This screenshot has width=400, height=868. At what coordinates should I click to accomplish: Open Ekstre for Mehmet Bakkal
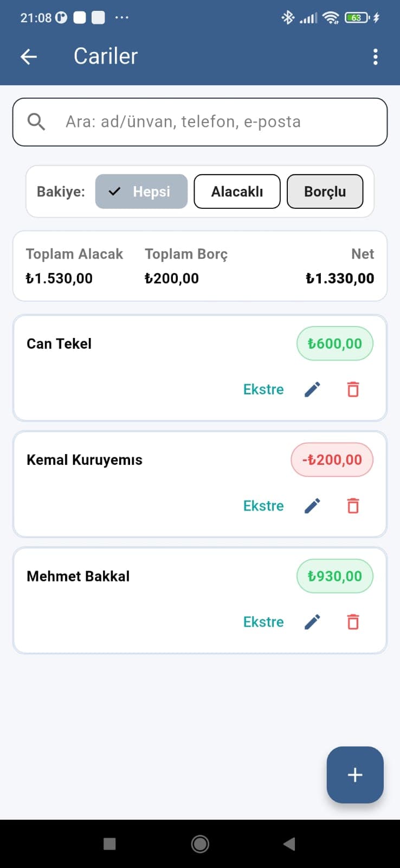coord(263,622)
